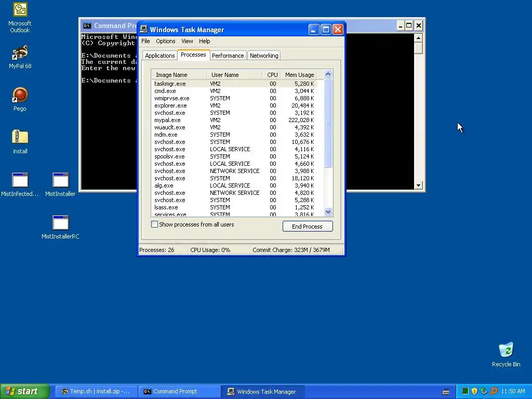Open the Start menu
The height and width of the screenshot is (399, 532).
(x=25, y=391)
